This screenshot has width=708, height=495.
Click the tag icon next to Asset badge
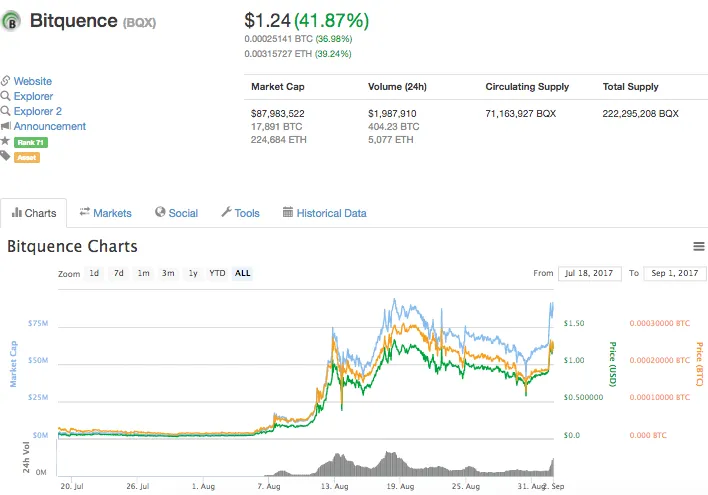[x=5, y=156]
